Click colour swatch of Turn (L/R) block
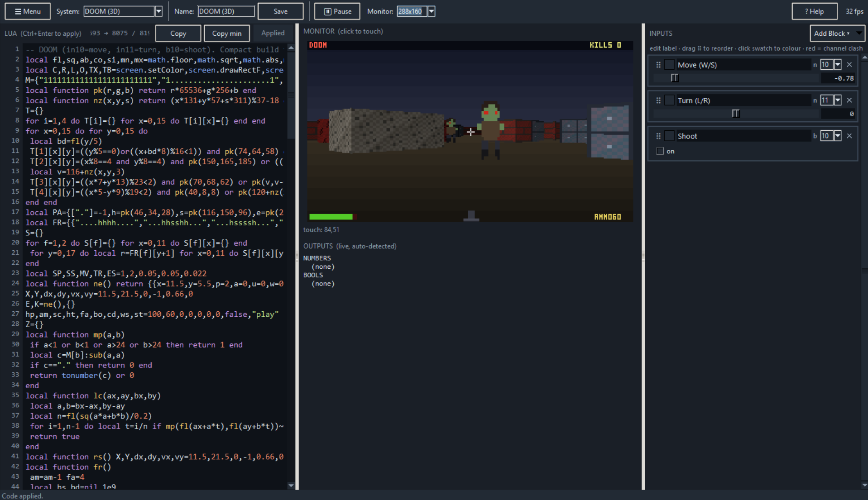 pyautogui.click(x=669, y=100)
